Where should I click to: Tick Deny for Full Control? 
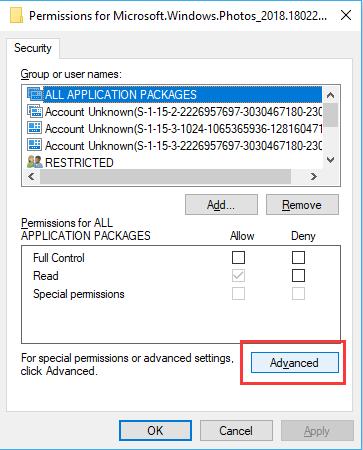(x=298, y=257)
